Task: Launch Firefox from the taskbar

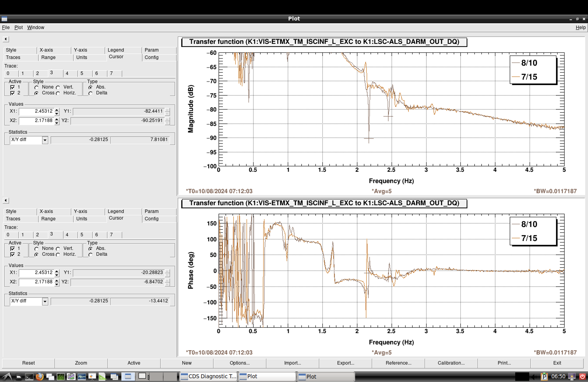Action: [39, 377]
